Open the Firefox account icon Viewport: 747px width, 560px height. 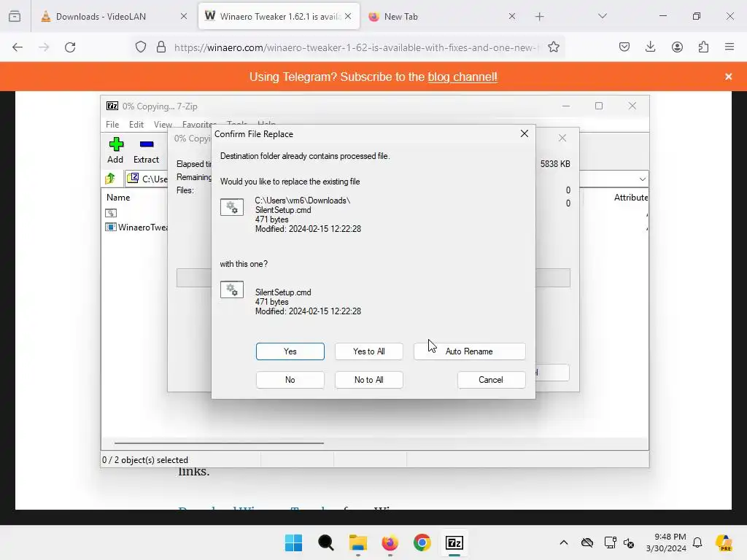tap(677, 47)
